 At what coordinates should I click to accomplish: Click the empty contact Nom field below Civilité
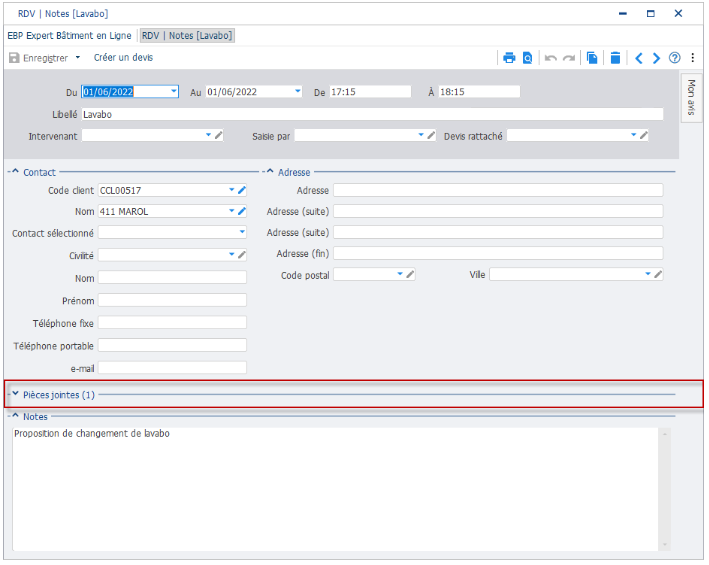[x=172, y=278]
